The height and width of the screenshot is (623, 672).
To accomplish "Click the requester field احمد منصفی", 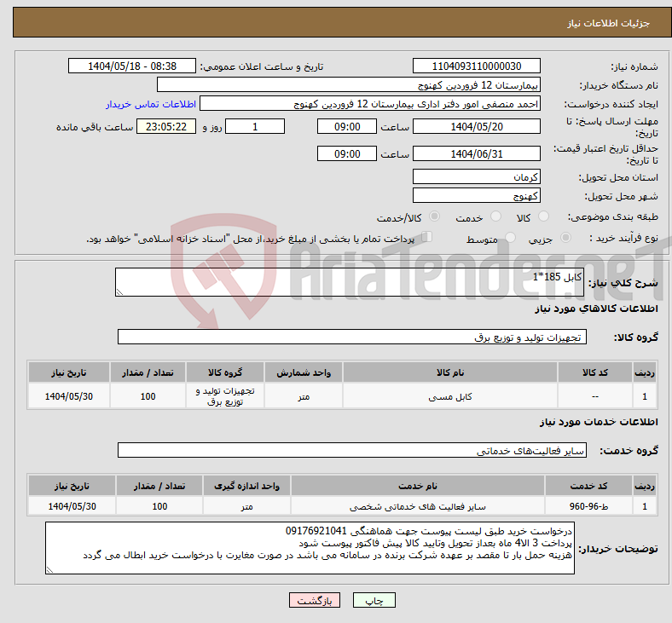I will pos(370,104).
